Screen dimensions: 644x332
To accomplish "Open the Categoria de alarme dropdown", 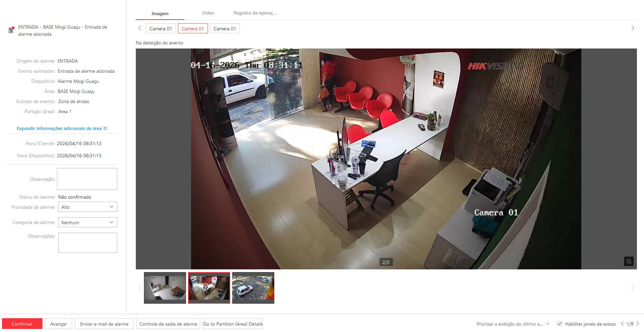I will point(88,222).
